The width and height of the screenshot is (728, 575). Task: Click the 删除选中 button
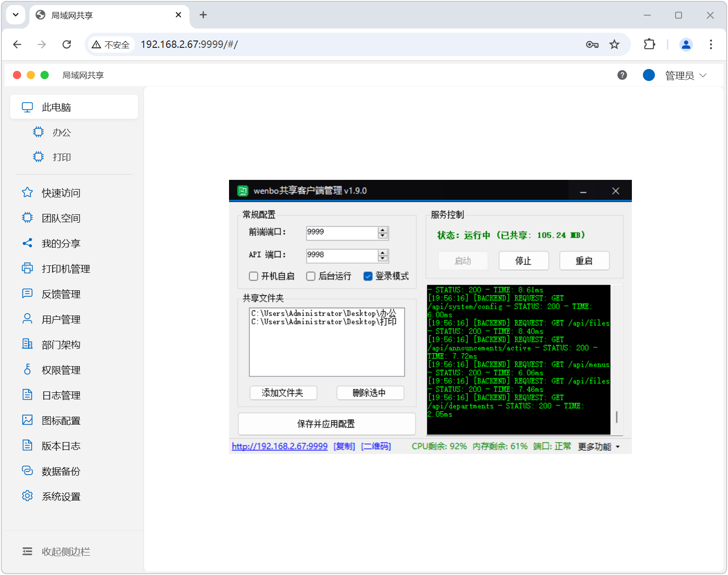click(370, 393)
